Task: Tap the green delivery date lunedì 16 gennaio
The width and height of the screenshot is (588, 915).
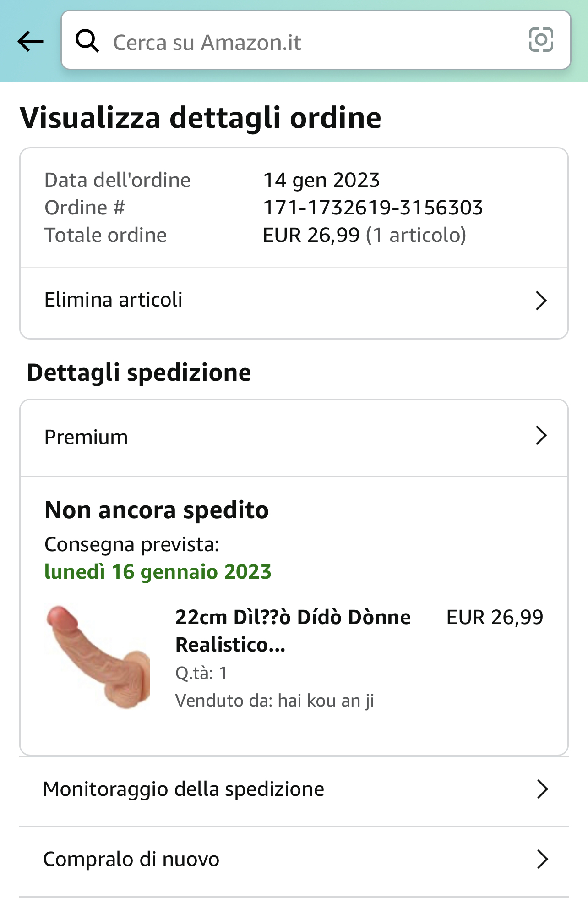Action: [158, 572]
